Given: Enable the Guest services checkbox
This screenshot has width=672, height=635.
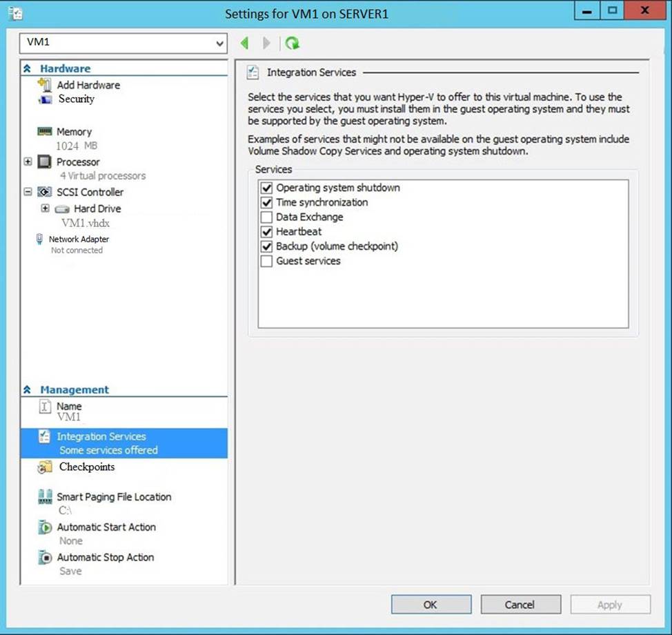Looking at the screenshot, I should [x=266, y=262].
